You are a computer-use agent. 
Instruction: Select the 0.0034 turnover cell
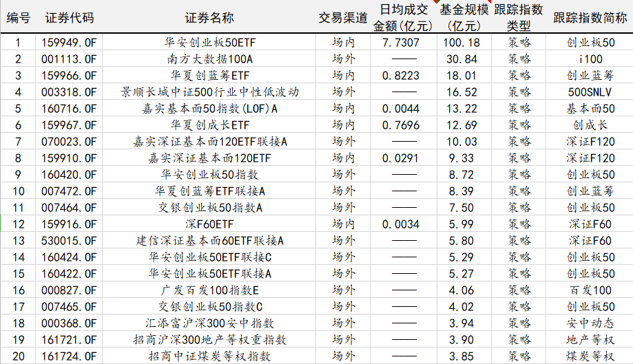point(404,224)
